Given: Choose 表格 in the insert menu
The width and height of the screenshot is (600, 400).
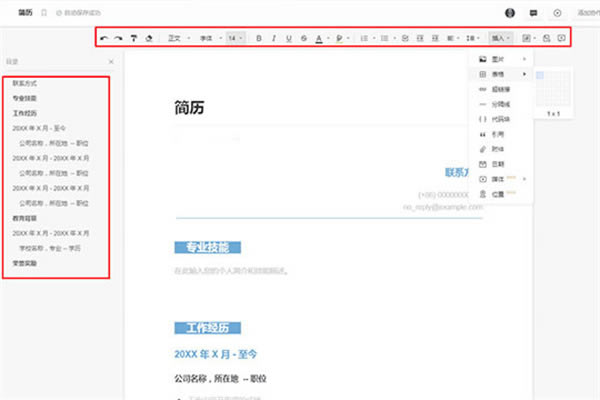Looking at the screenshot, I should (x=503, y=74).
